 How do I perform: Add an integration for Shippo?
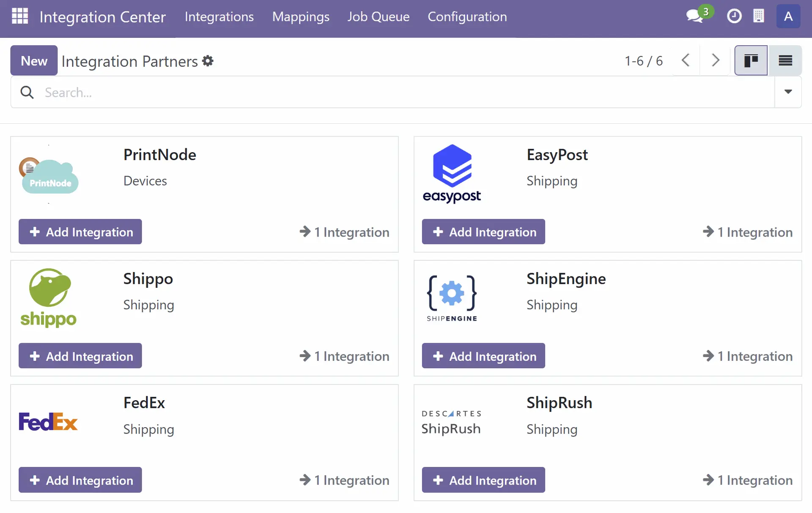click(80, 356)
